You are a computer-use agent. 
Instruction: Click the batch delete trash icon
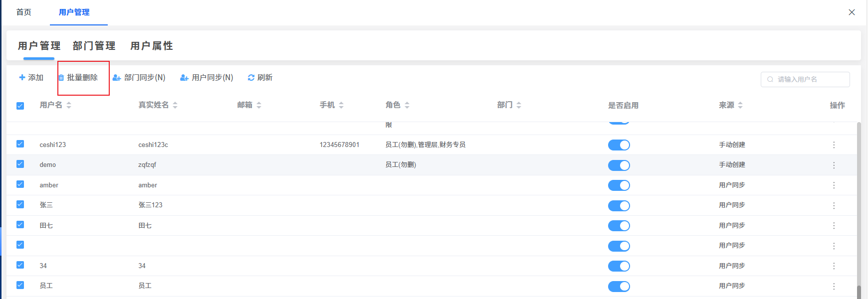[61, 78]
